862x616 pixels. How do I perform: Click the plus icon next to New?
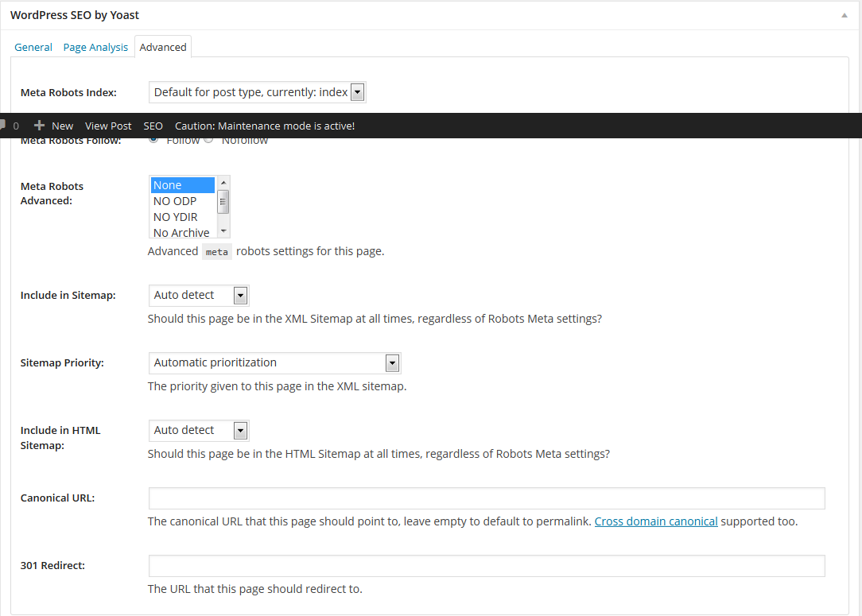pos(39,126)
